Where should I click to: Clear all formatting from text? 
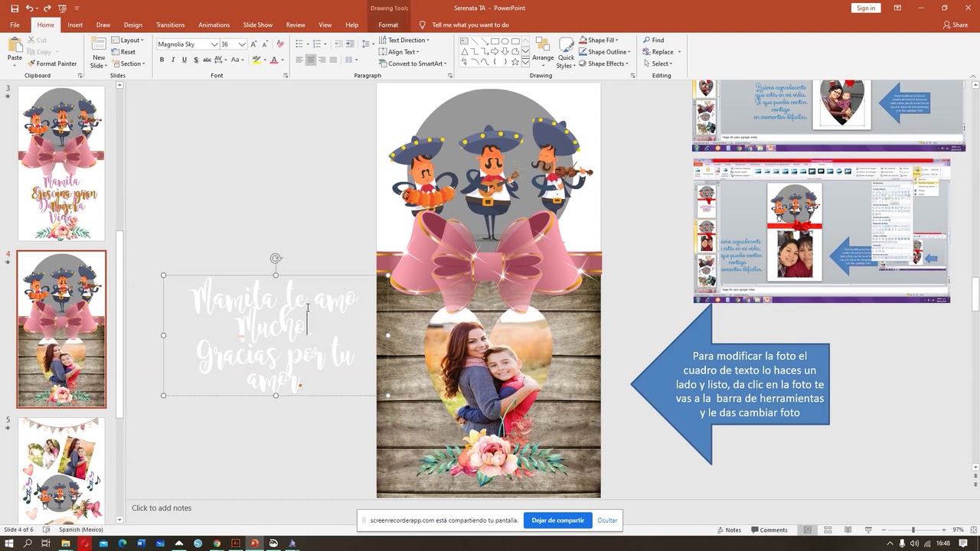coord(279,44)
